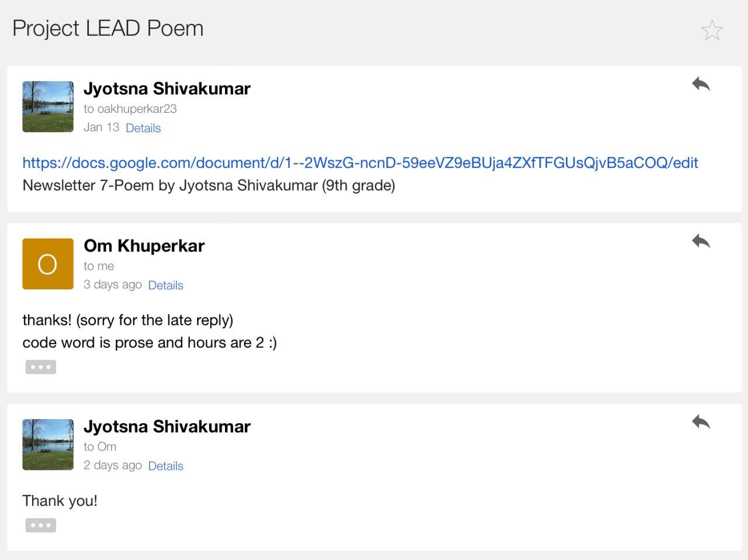Click sender name Jyotsna Shivakumar on first message
The width and height of the screenshot is (748, 560).
click(167, 88)
